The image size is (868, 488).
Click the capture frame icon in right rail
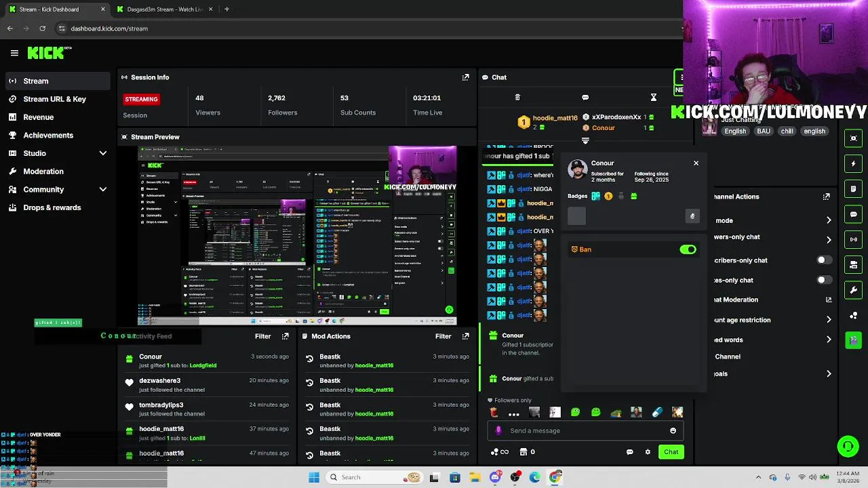[854, 138]
